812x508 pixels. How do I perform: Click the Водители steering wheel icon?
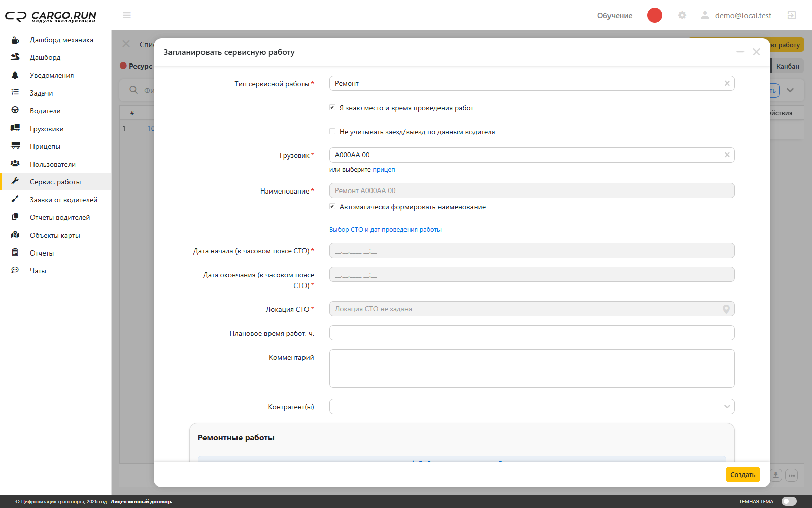15,111
